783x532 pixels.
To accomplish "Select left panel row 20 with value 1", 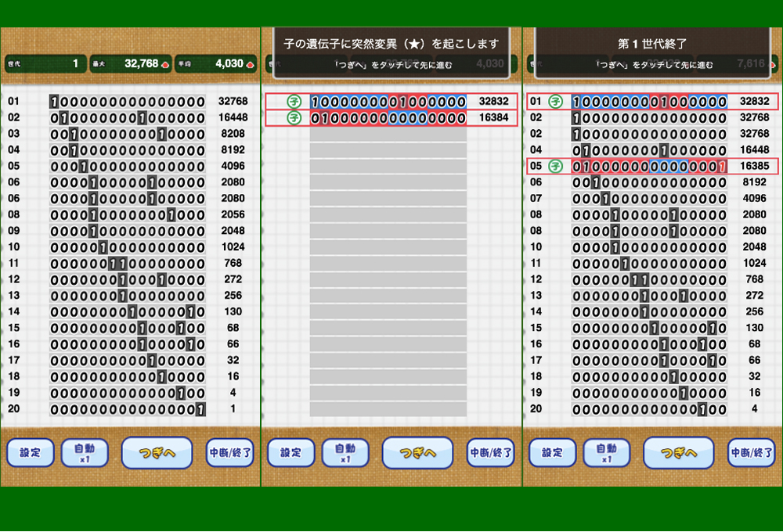I will [128, 409].
